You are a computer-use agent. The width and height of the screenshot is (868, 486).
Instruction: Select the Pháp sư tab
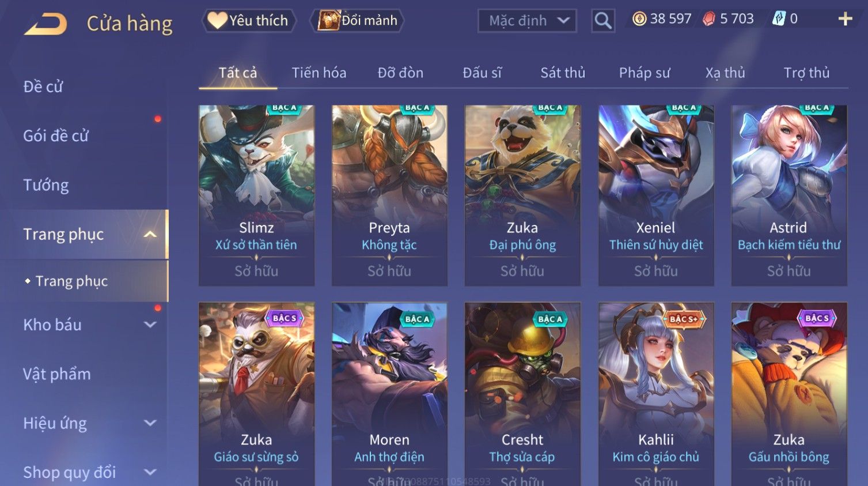tap(645, 73)
